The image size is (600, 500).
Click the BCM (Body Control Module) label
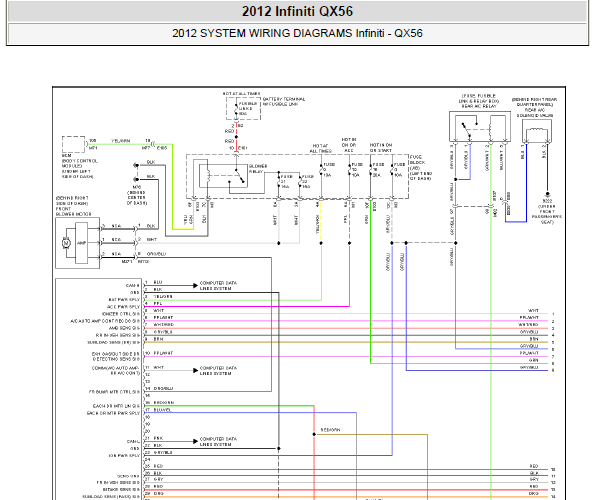[80, 166]
